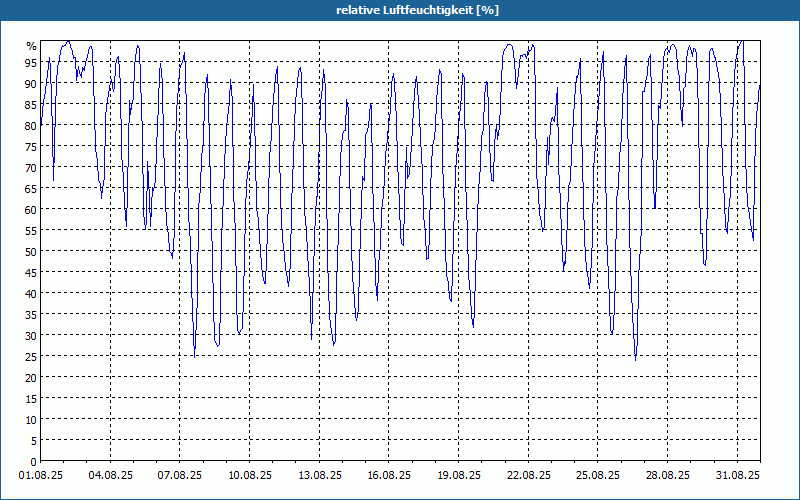Click the y-axis label '60'
This screenshot has height=500, width=800.
click(32, 210)
